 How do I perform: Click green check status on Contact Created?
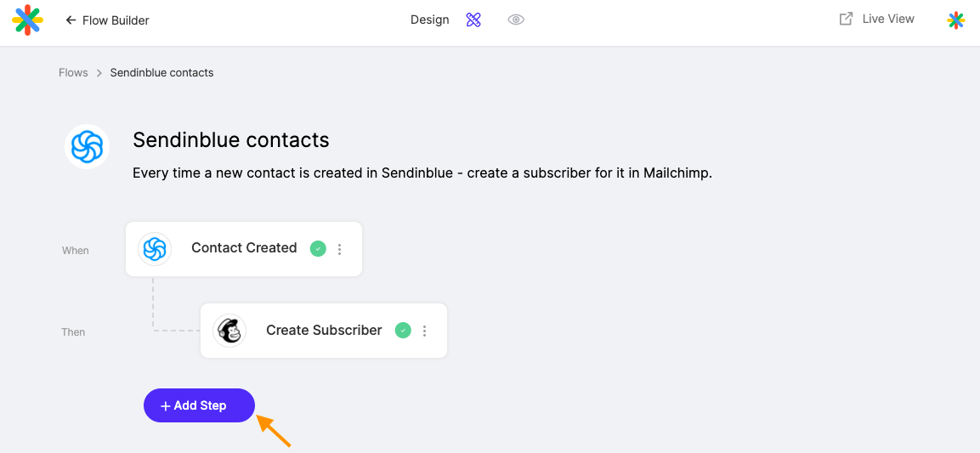pyautogui.click(x=318, y=249)
